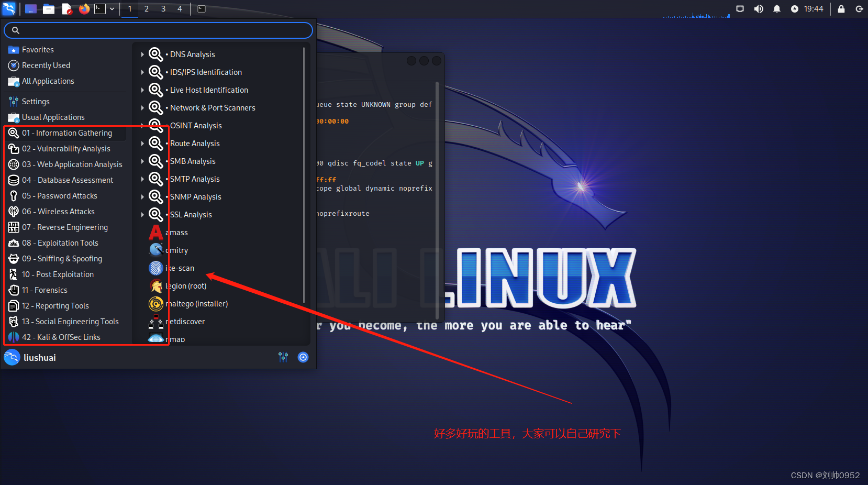
Task: Lock the screen with the padlock icon
Action: [x=841, y=9]
